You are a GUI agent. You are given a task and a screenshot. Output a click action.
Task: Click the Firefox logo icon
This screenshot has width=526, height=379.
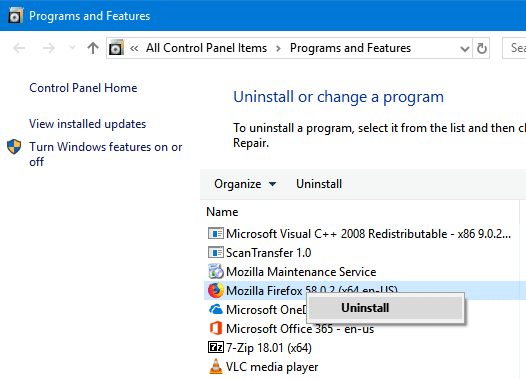(215, 290)
